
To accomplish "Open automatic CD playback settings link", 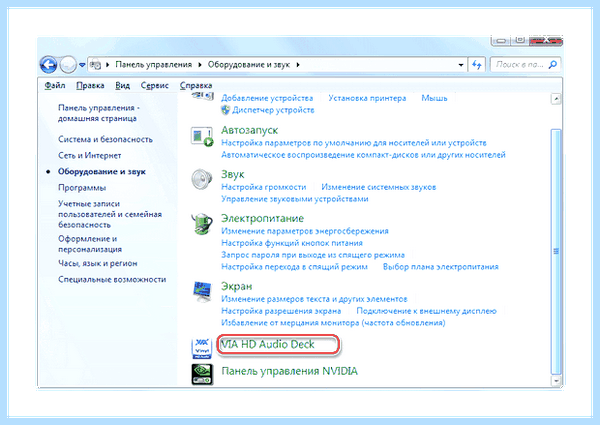I will coord(363,155).
